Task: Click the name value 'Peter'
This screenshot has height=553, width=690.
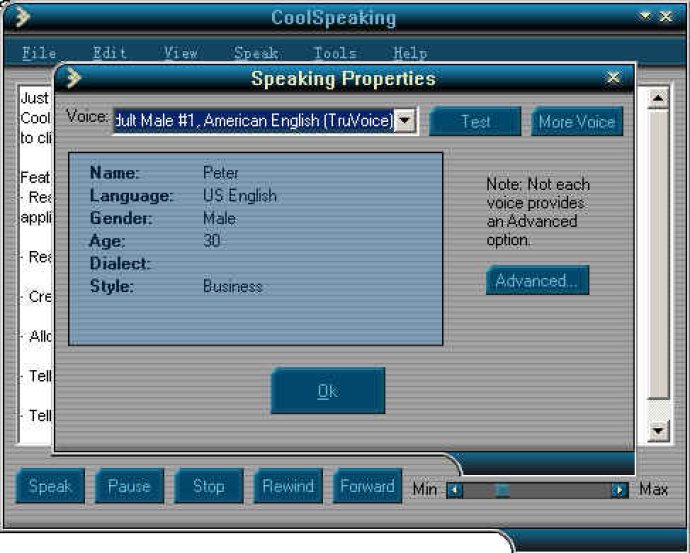Action: click(x=220, y=172)
